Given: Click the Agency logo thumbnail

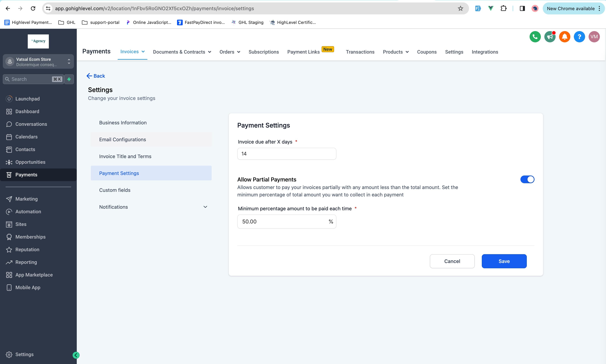Looking at the screenshot, I should point(38,41).
